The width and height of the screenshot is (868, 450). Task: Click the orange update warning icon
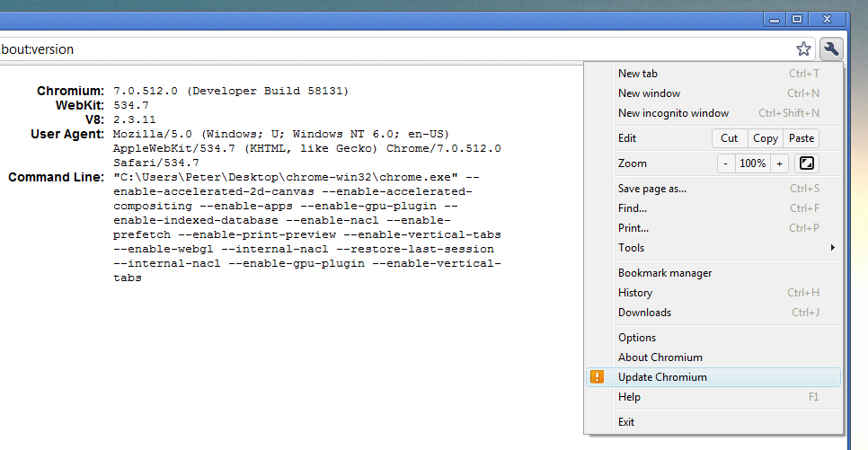[598, 377]
